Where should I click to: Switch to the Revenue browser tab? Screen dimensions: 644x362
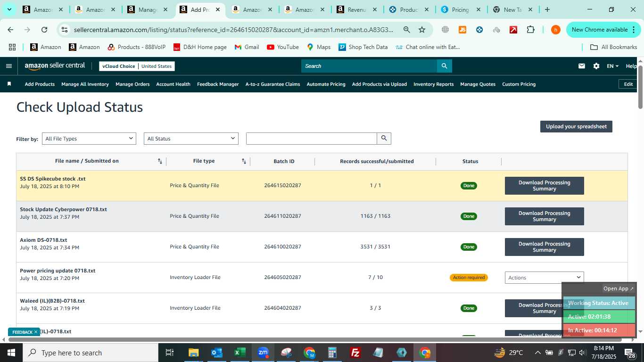355,9
